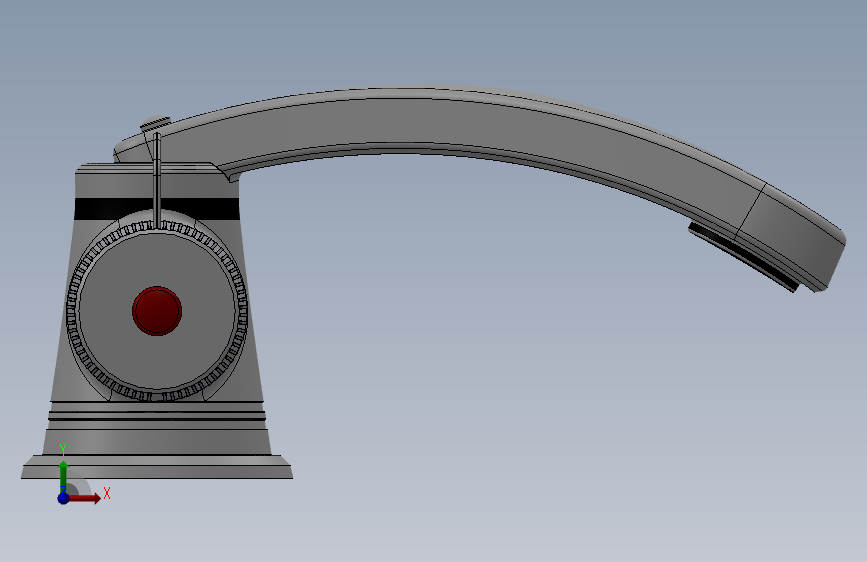Select the vertical lift rod on faucet
The height and width of the screenshot is (562, 867).
coord(156,180)
